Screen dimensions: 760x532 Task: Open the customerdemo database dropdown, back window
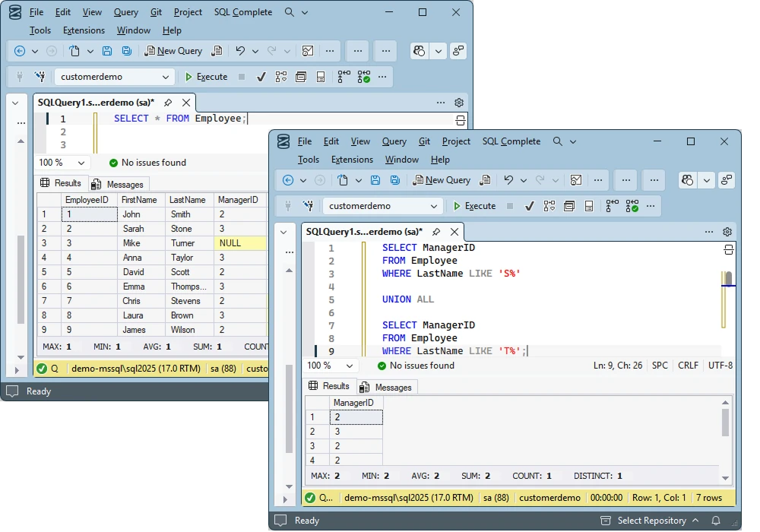[x=114, y=77]
